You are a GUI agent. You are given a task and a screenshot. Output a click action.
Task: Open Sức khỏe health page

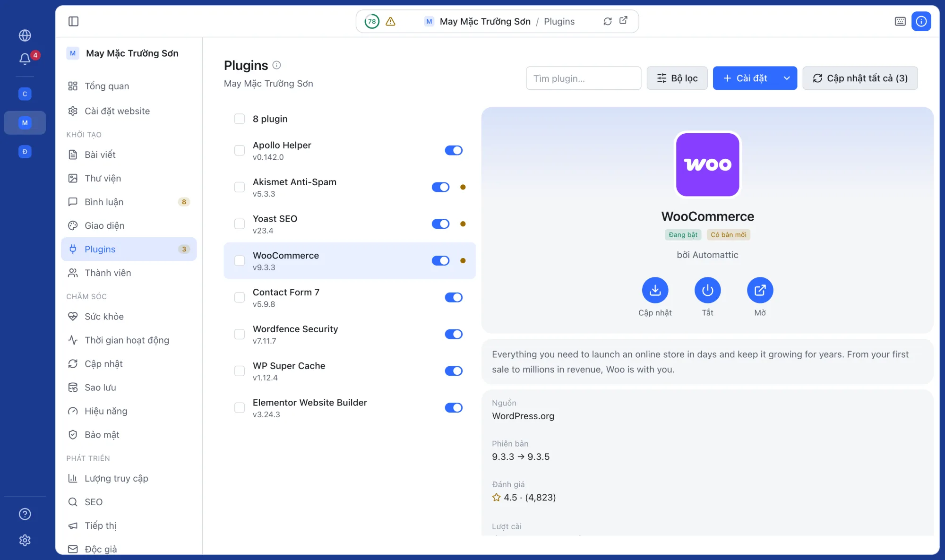129,317
